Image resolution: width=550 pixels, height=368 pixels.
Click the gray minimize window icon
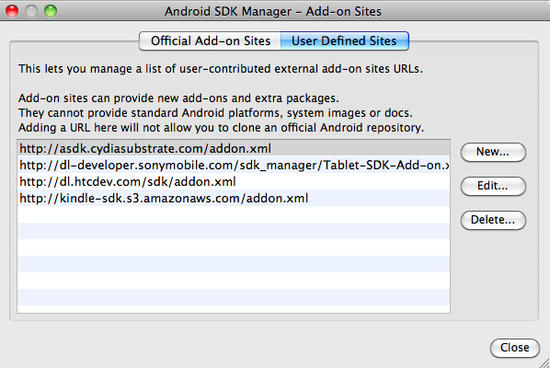31,11
